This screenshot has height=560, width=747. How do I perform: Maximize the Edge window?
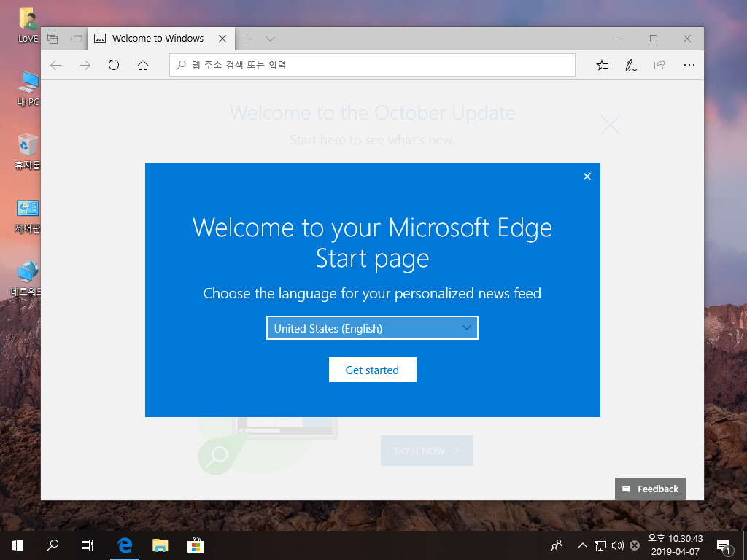pos(654,39)
